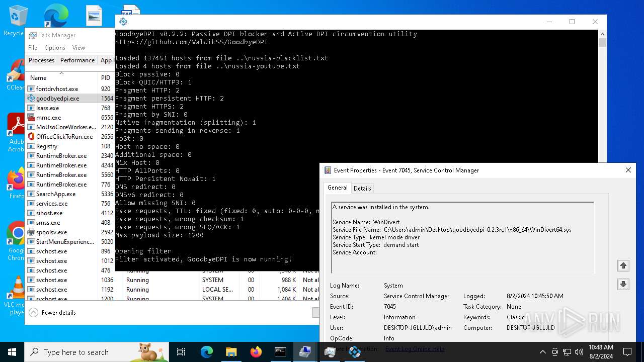Click the Windows Start button
The width and height of the screenshot is (644, 362).
pyautogui.click(x=12, y=352)
